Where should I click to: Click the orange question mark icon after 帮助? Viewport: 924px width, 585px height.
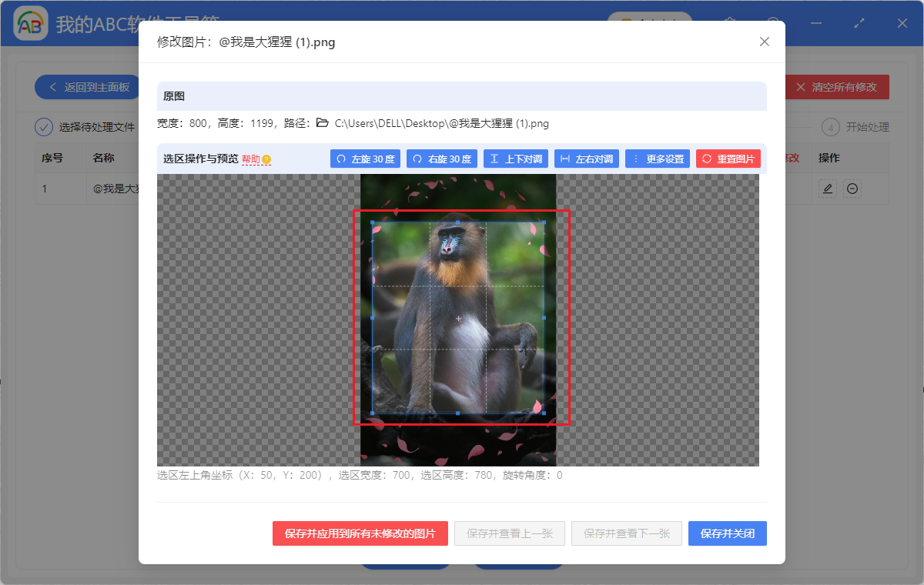[x=265, y=159]
